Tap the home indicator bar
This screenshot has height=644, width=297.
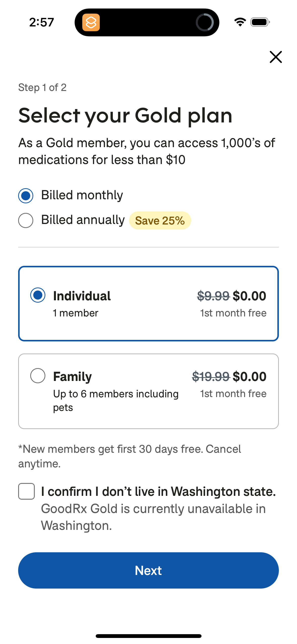point(148,636)
